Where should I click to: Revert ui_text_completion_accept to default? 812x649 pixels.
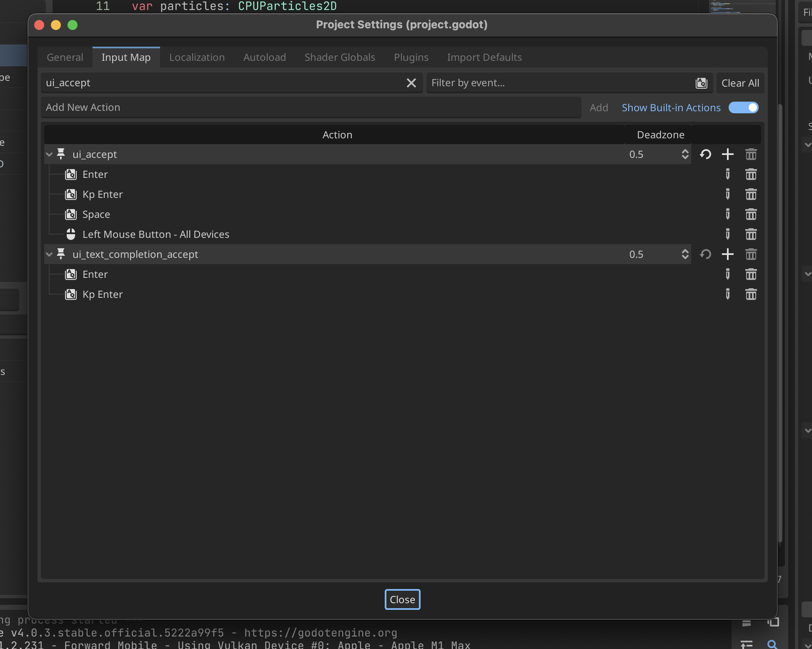pyautogui.click(x=705, y=255)
